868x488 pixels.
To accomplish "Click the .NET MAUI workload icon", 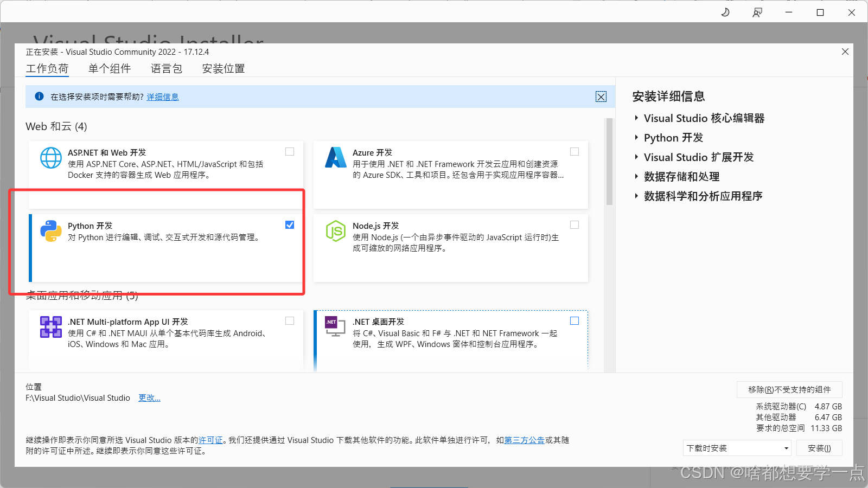I will coord(51,327).
